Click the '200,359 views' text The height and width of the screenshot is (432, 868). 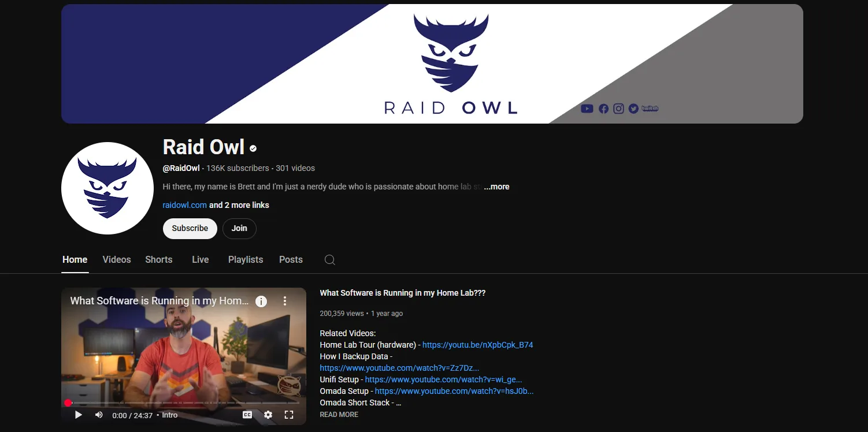coord(342,314)
